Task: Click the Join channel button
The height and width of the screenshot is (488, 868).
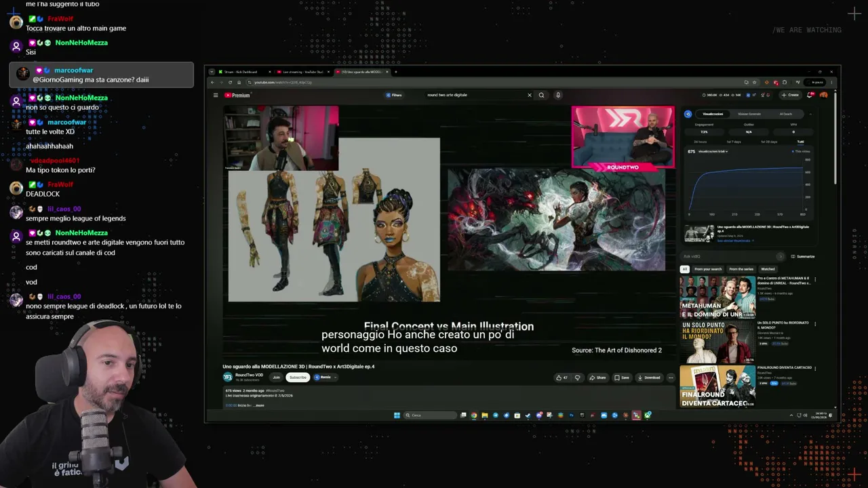Action: [276, 377]
